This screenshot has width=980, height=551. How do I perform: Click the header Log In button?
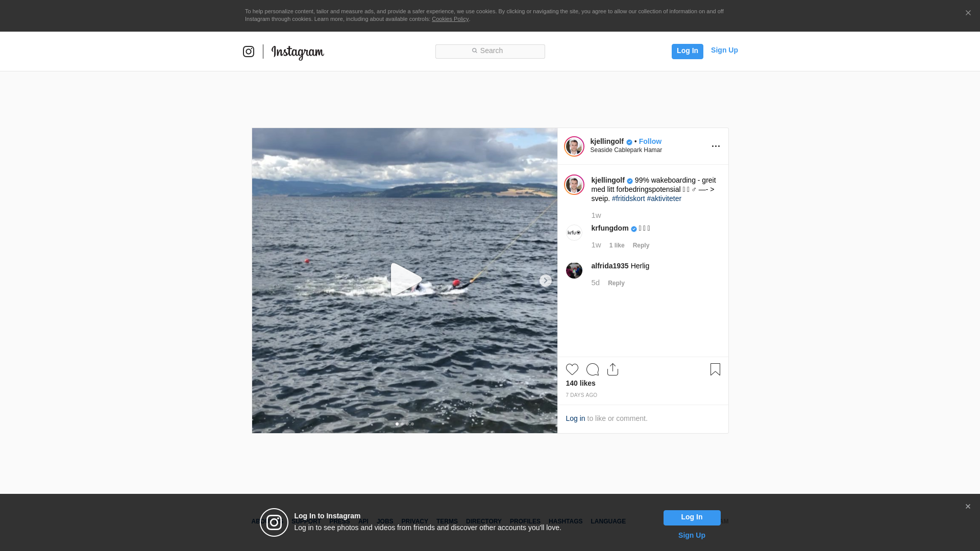pyautogui.click(x=687, y=51)
